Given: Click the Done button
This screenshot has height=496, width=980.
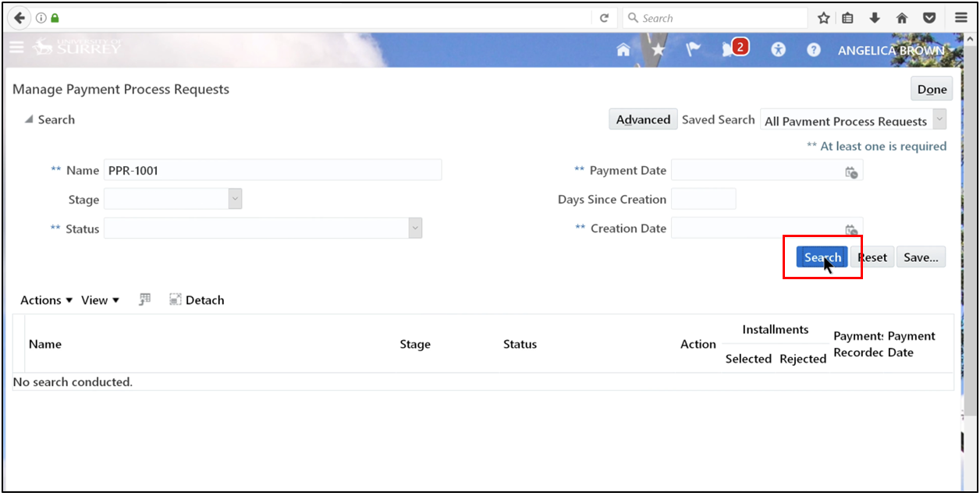Looking at the screenshot, I should pos(931,88).
